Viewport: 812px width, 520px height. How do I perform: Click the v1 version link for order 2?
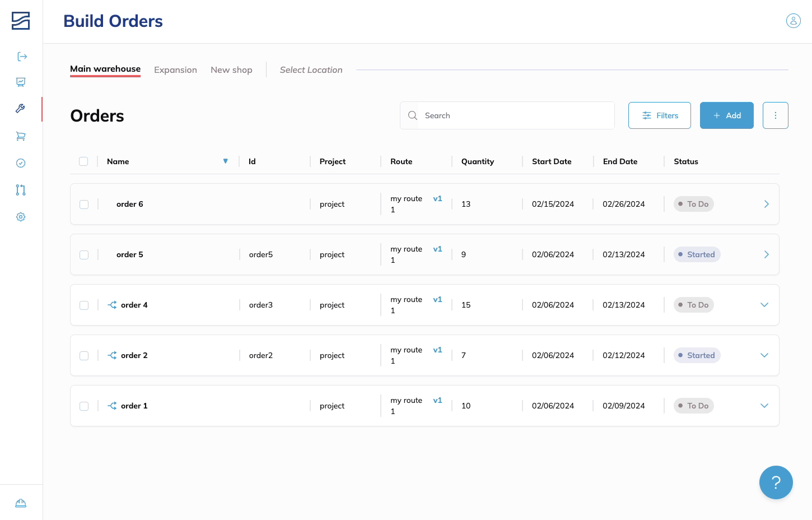coord(437,350)
